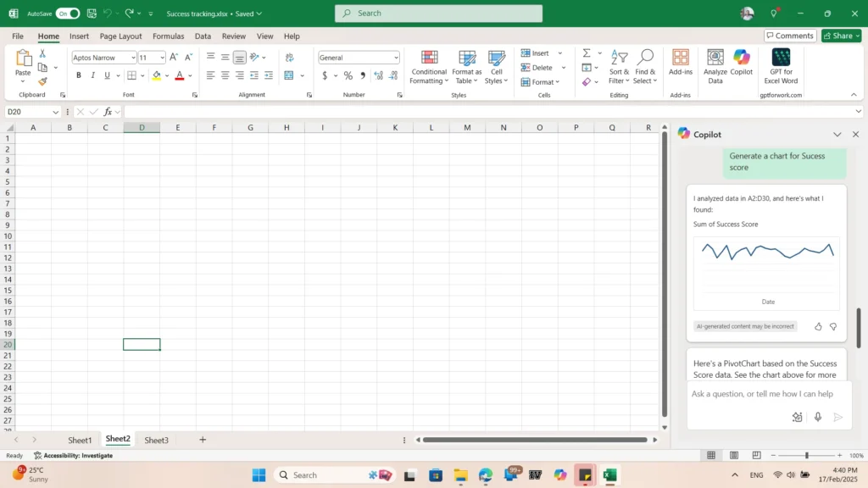Click the Share button

[842, 36]
